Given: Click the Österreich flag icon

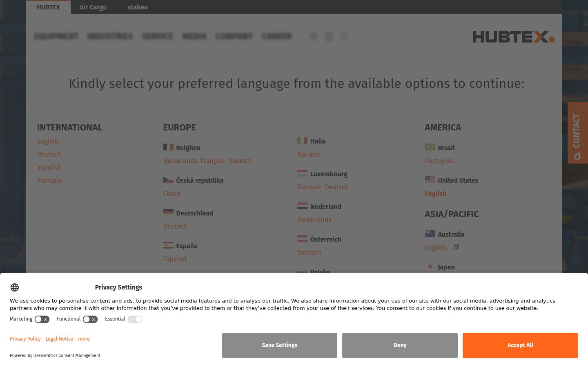Looking at the screenshot, I should pos(302,238).
